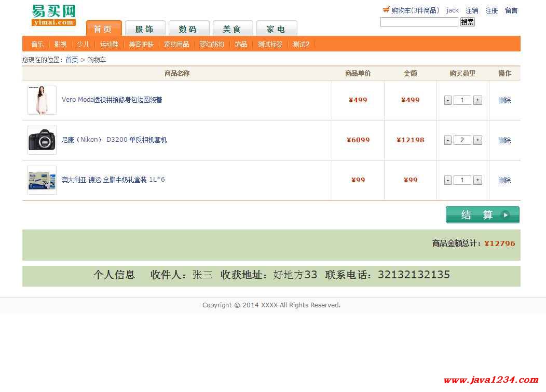Open the Vero Moda dress thumbnail
Image resolution: width=546 pixels, height=392 pixels.
(x=42, y=100)
